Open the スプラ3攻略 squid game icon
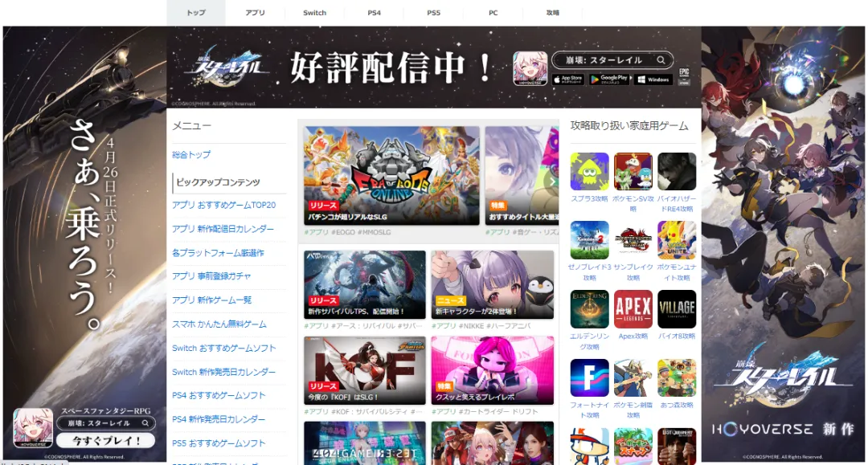Image resolution: width=868 pixels, height=465 pixels. tap(589, 171)
